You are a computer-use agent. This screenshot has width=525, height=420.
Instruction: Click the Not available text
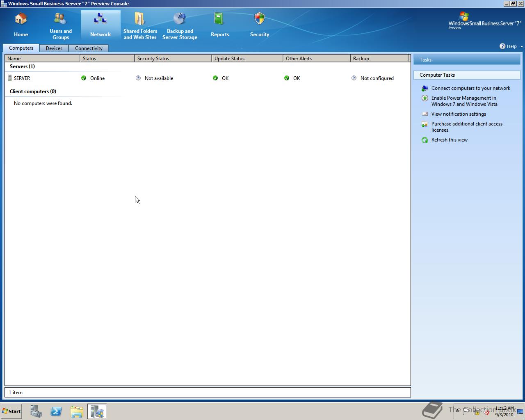(159, 78)
